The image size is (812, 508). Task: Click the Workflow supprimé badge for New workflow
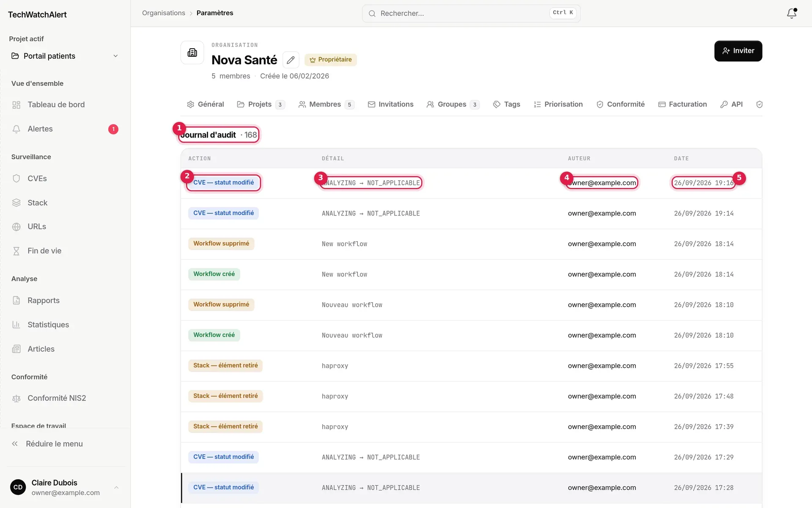click(221, 244)
